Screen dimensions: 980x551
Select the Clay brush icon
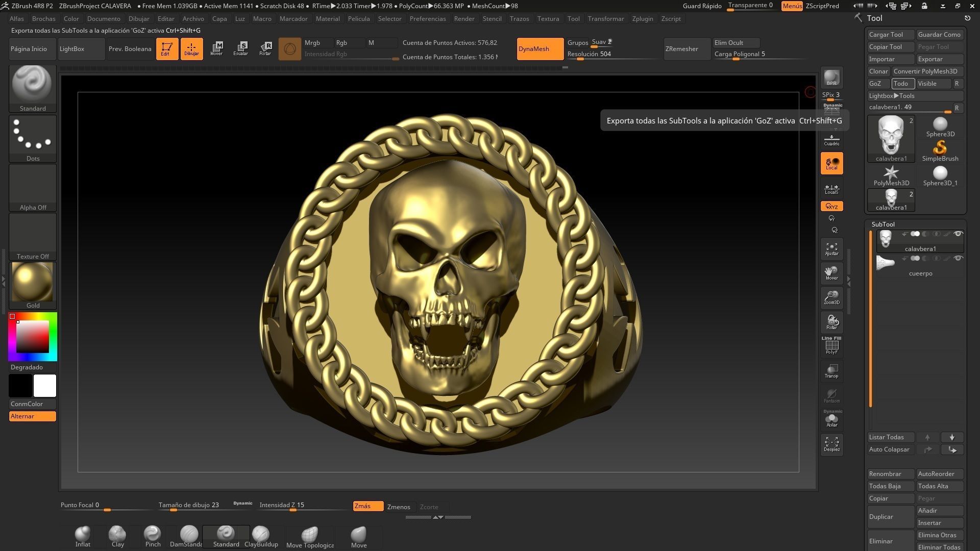pos(117,537)
